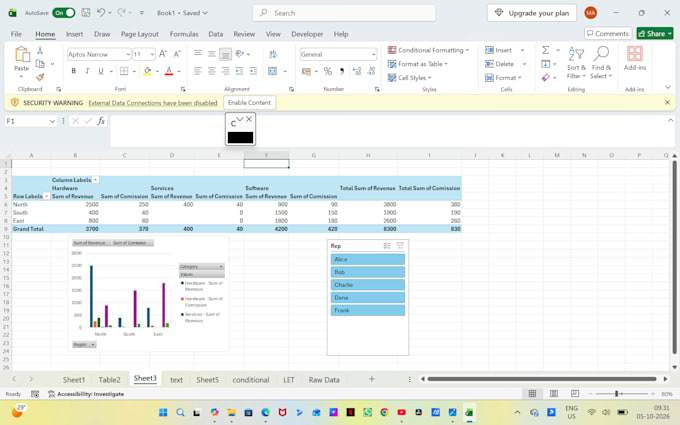This screenshot has width=680, height=425.
Task: Open the Row Labels filter dropdown
Action: (x=47, y=196)
